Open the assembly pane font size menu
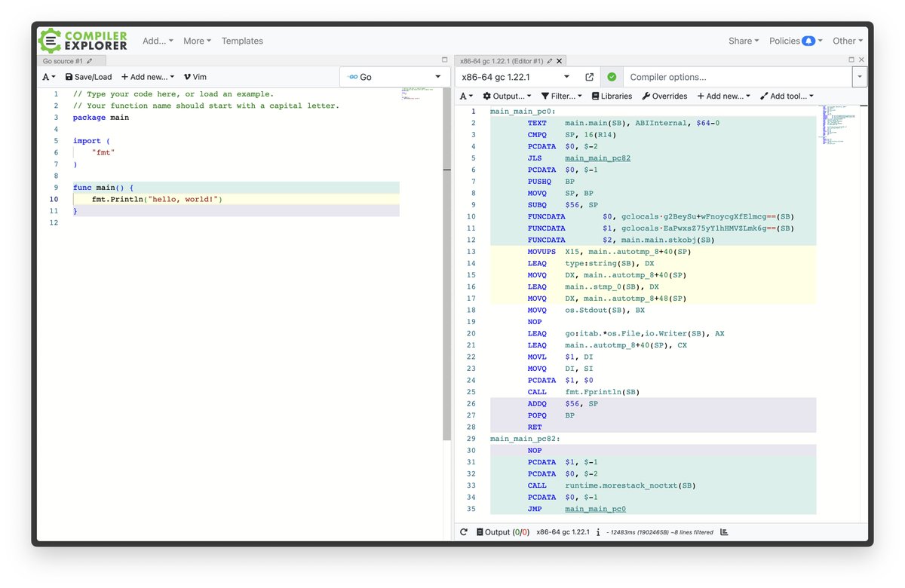Image resolution: width=905 pixels, height=588 pixels. click(466, 96)
